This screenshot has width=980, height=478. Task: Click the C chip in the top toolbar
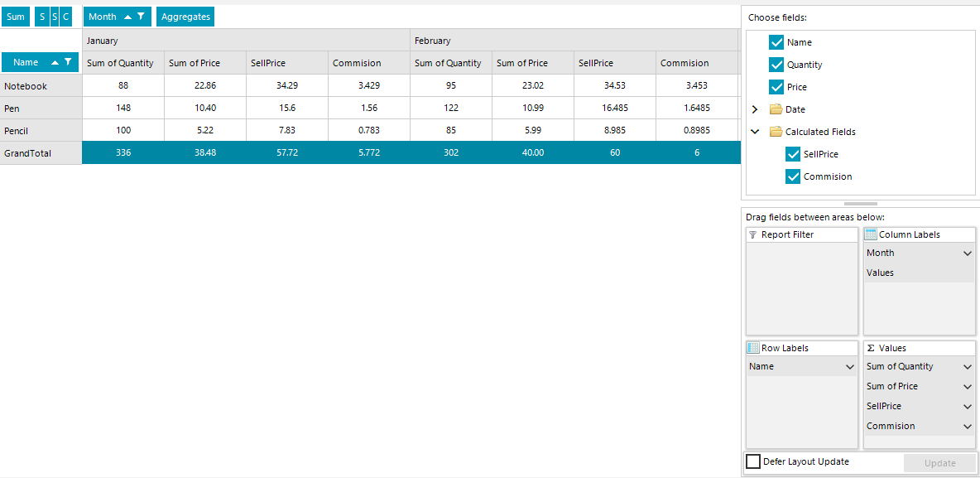point(65,17)
